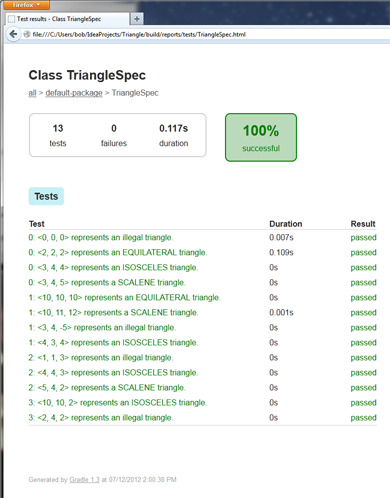Open the Gradle 1.3 footer link
The height and width of the screenshot is (498, 390).
[84, 480]
